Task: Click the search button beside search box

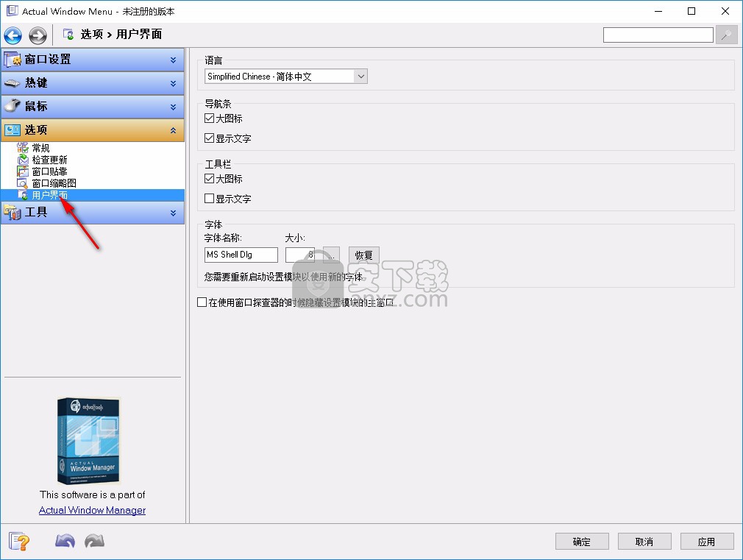Action: point(726,35)
